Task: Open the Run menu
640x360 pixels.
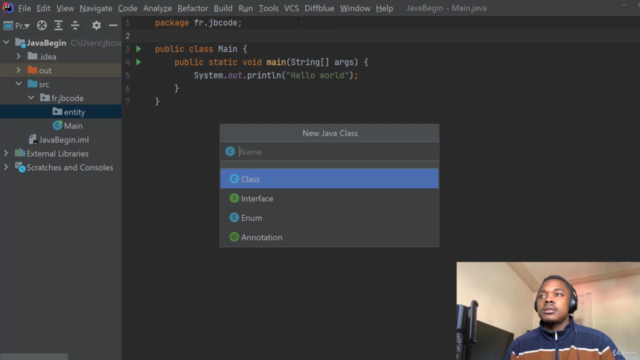Action: [245, 8]
